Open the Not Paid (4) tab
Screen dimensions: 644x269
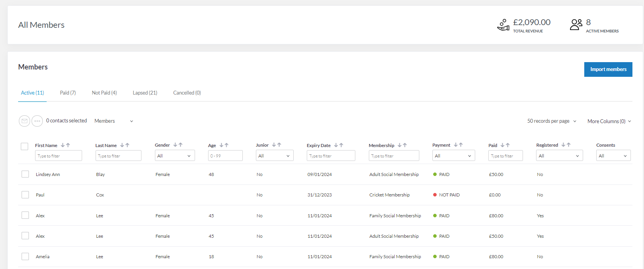click(x=104, y=93)
